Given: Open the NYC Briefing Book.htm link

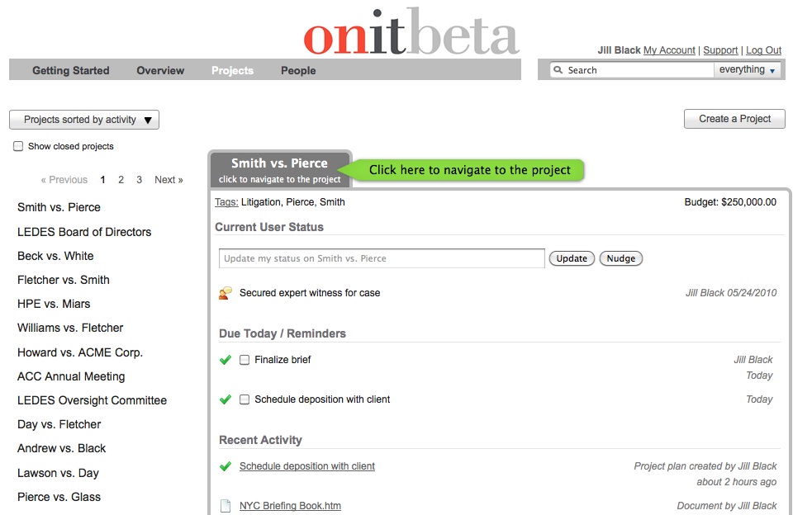Looking at the screenshot, I should click(290, 506).
